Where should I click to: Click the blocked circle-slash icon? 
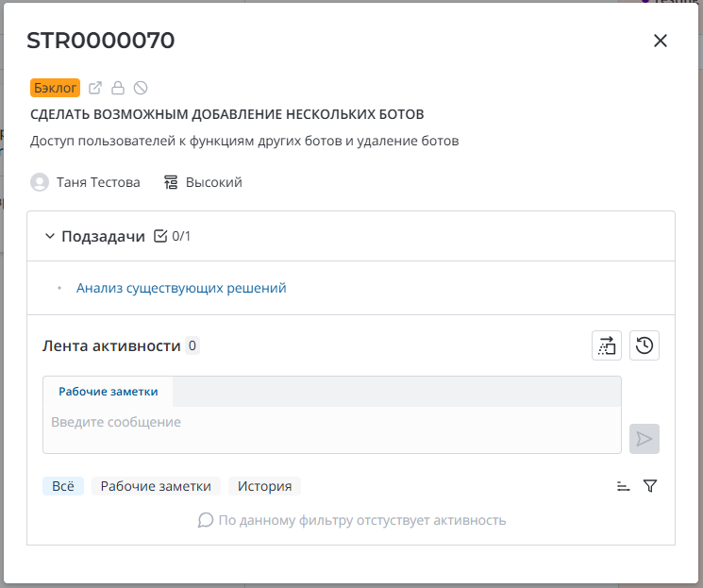pyautogui.click(x=141, y=88)
